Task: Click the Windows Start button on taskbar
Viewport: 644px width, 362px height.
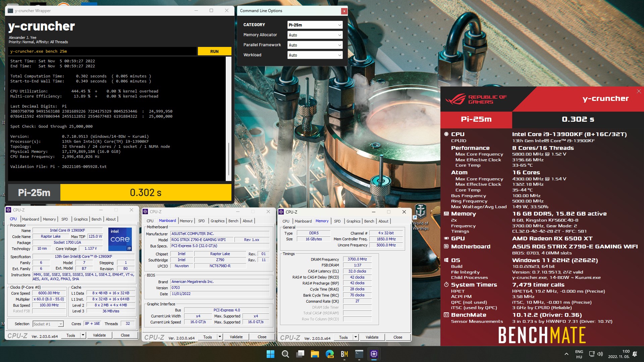Action: (x=270, y=354)
